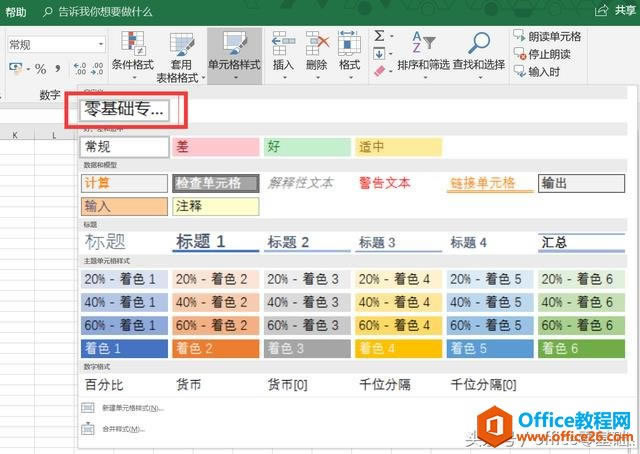
Task: Expand the Find and Select dropdown arrow
Action: (480, 77)
